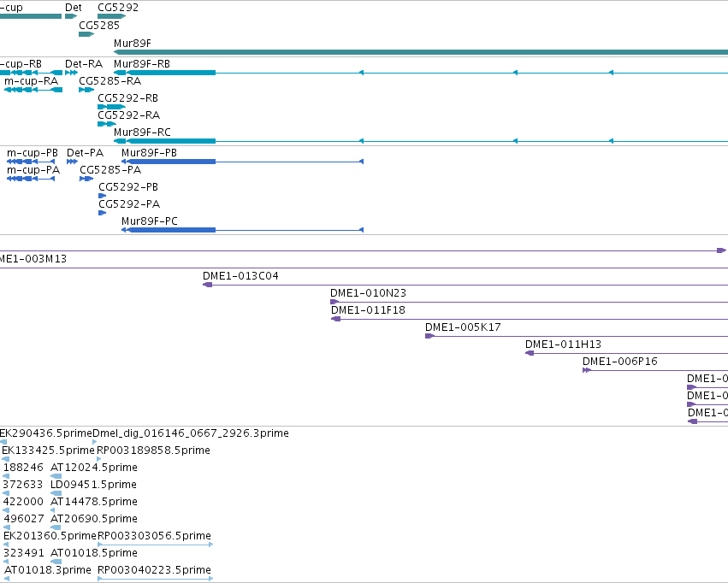Click the CG5285 gene arrow glyph
Image resolution: width=728 pixels, height=583 pixels.
(86, 34)
